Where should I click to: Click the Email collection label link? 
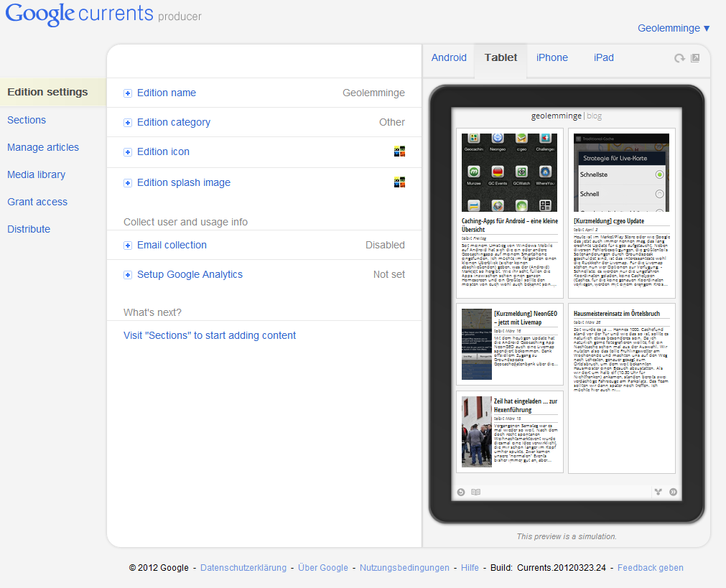[x=172, y=245]
